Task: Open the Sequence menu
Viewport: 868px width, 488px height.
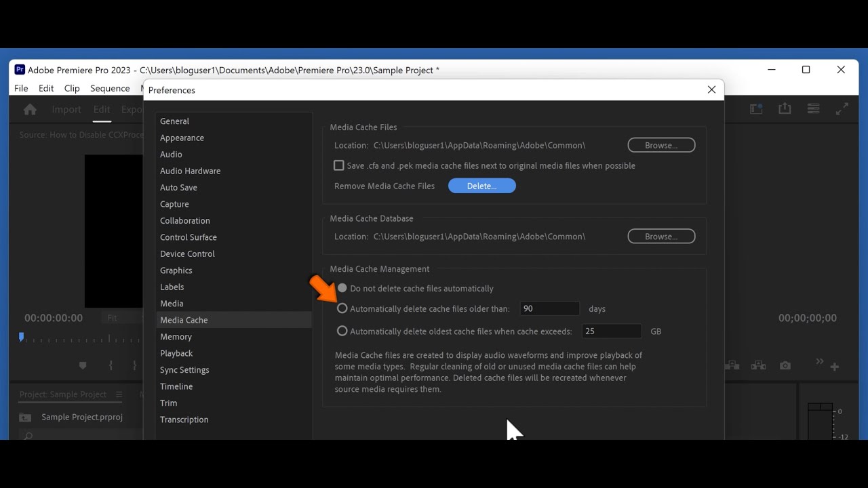Action: coord(110,88)
